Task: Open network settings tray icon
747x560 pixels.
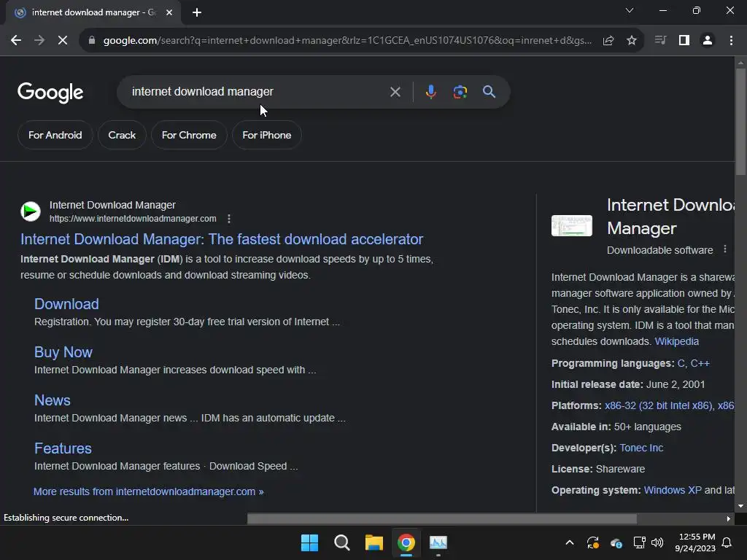Action: pyautogui.click(x=639, y=542)
